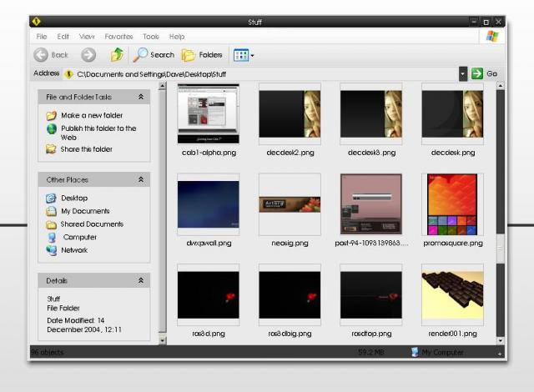Click the Computer icon in Other Places

pyautogui.click(x=52, y=237)
